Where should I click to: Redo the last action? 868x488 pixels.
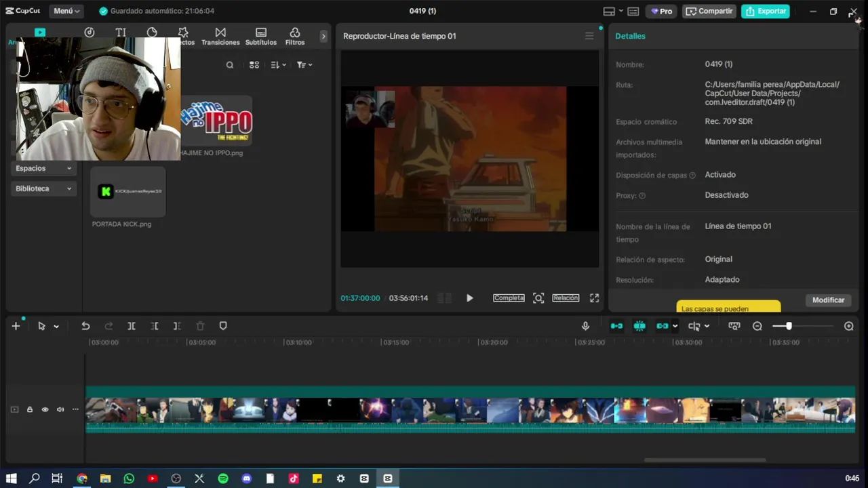(108, 326)
